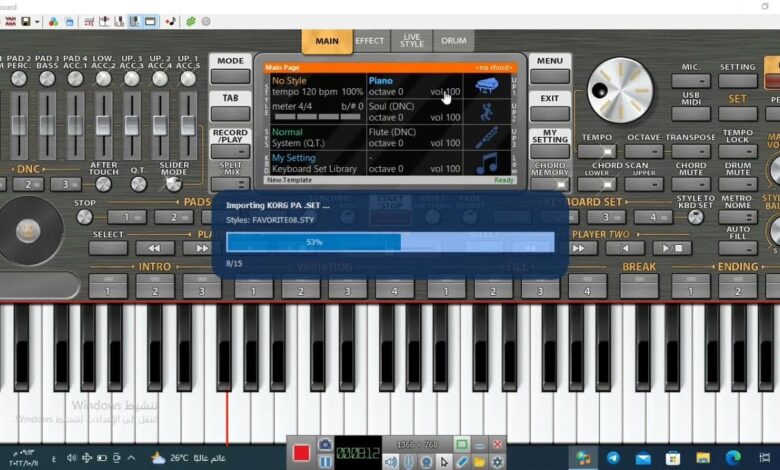Switch to the DRUM tab
The height and width of the screenshot is (470, 780).
pos(454,41)
